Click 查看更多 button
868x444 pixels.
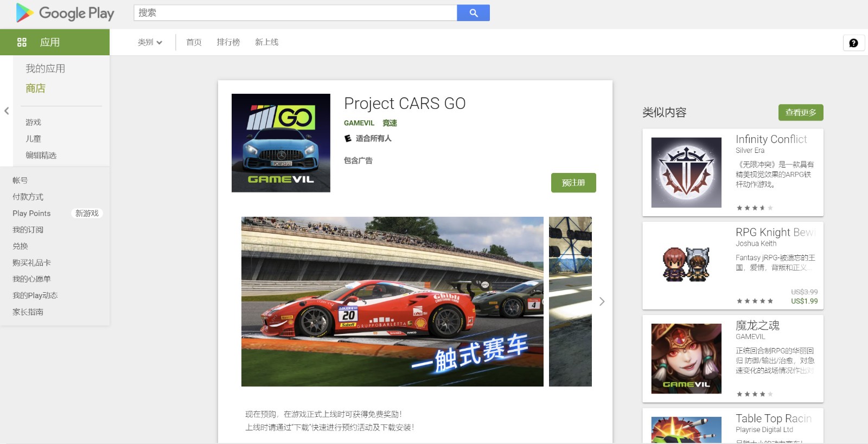pyautogui.click(x=801, y=112)
